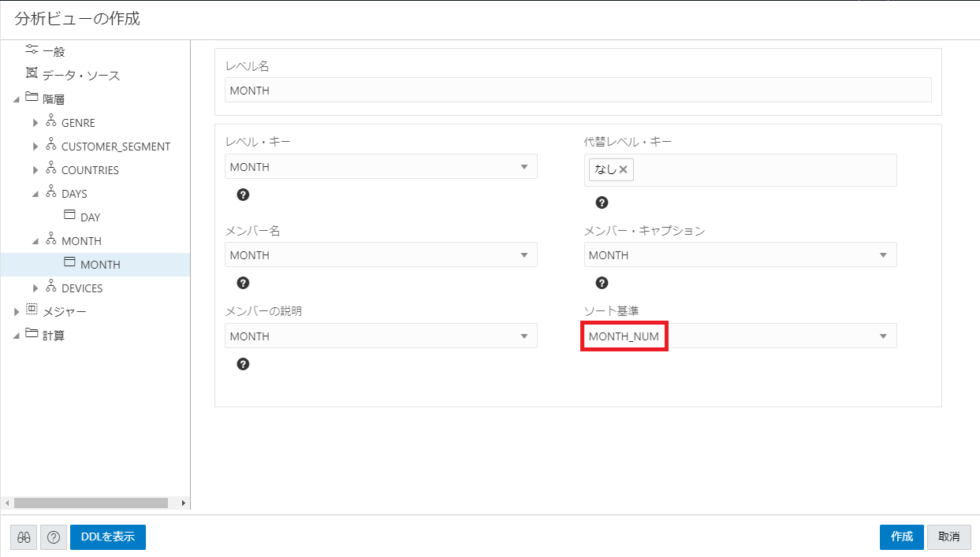Open the ソート基準 dropdown
This screenshot has width=980, height=557.
(x=883, y=336)
